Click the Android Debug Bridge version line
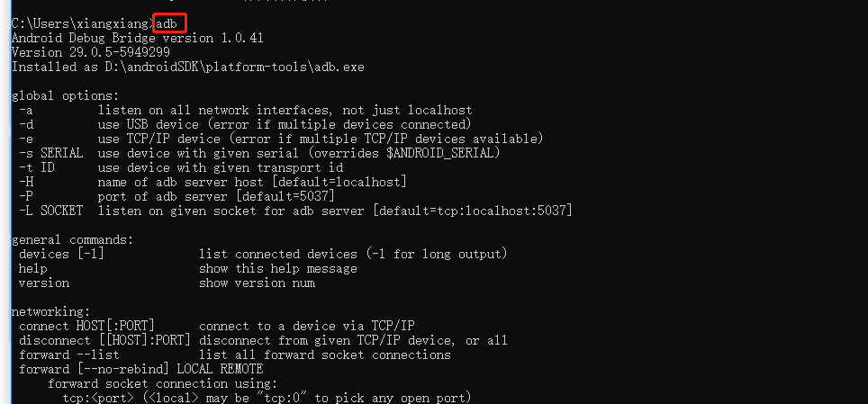868x404 pixels. pos(137,38)
